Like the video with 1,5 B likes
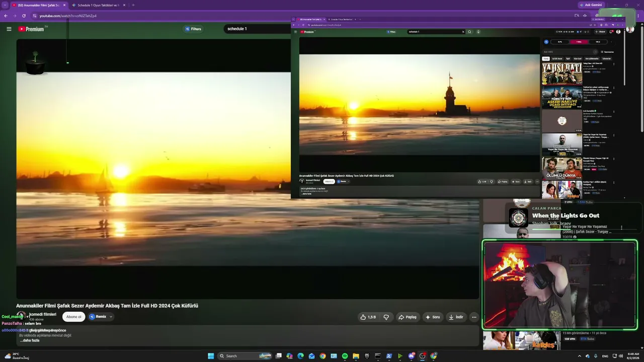 pyautogui.click(x=368, y=317)
